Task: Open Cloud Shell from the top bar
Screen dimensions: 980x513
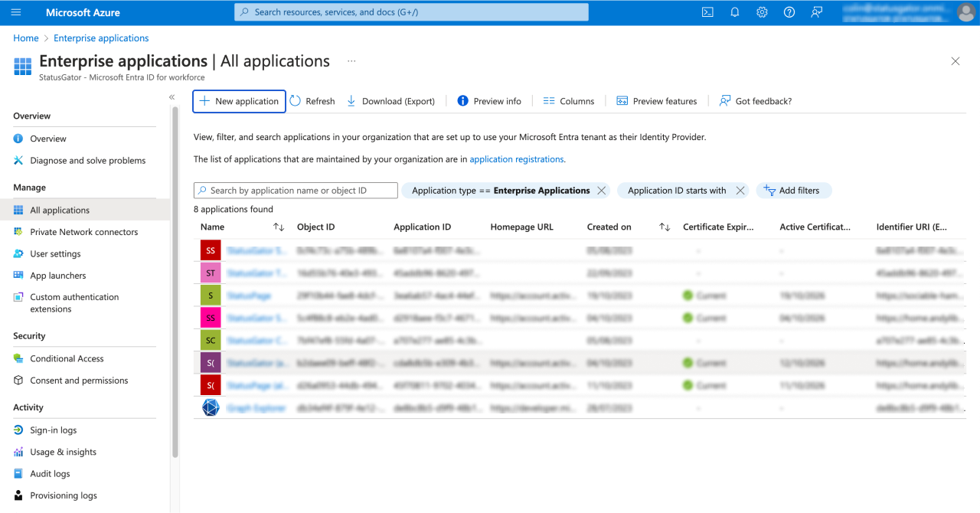Action: [x=707, y=12]
